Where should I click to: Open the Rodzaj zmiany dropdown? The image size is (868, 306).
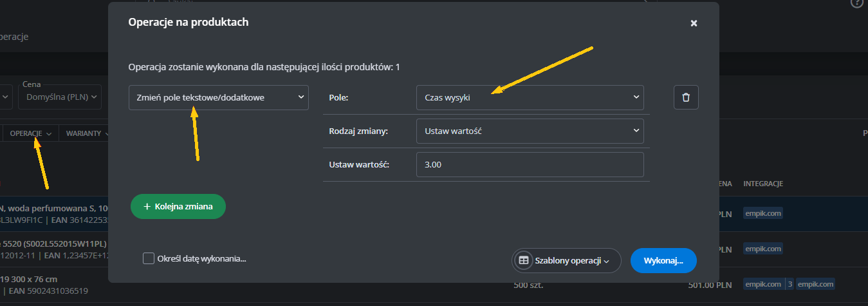(530, 131)
